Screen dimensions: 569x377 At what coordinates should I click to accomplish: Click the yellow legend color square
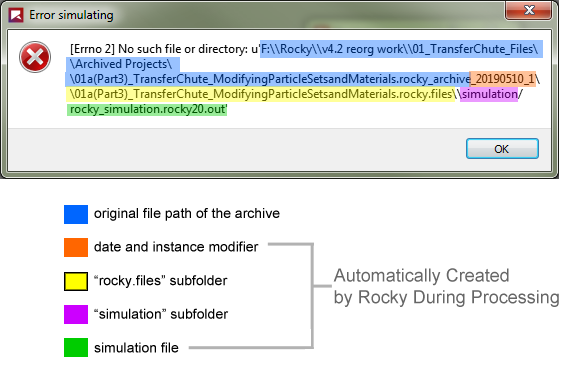coord(76,281)
